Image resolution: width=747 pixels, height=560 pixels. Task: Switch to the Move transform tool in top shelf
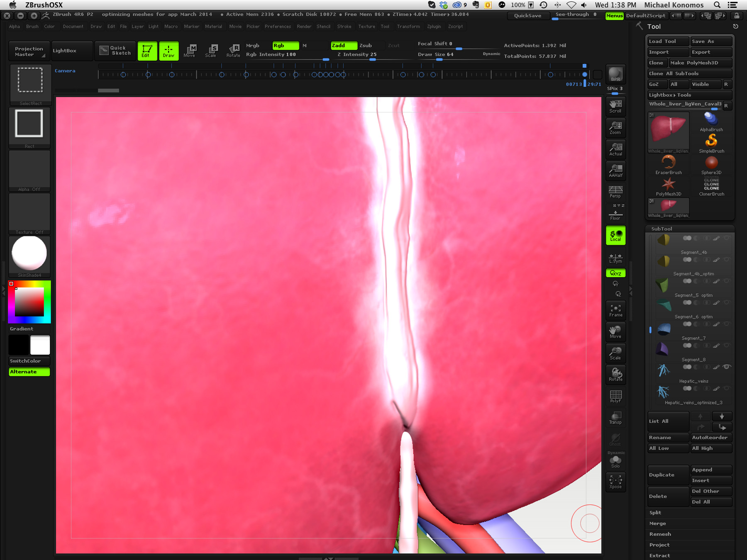click(x=190, y=51)
